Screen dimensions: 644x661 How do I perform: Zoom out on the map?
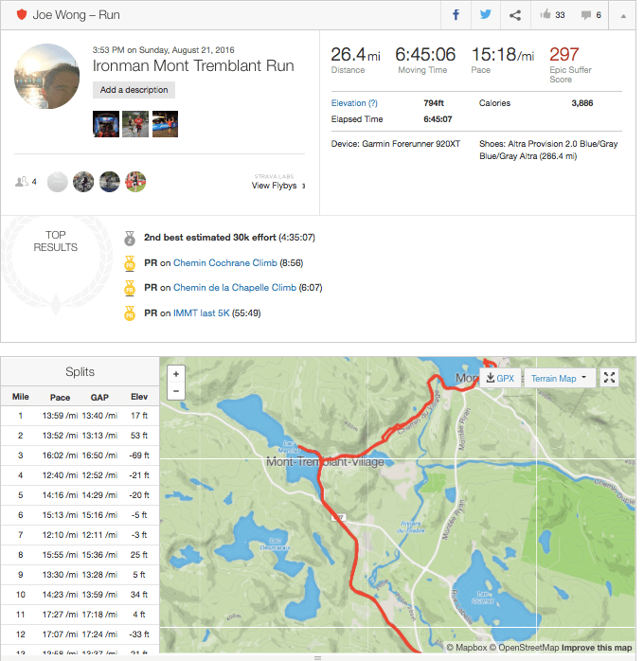click(x=176, y=390)
